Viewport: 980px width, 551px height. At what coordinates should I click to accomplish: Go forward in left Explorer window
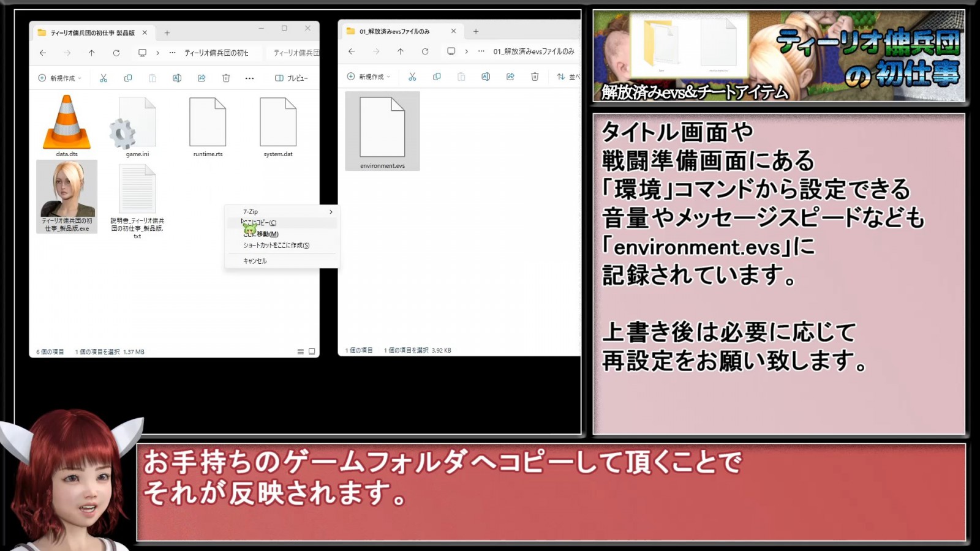[x=67, y=53]
